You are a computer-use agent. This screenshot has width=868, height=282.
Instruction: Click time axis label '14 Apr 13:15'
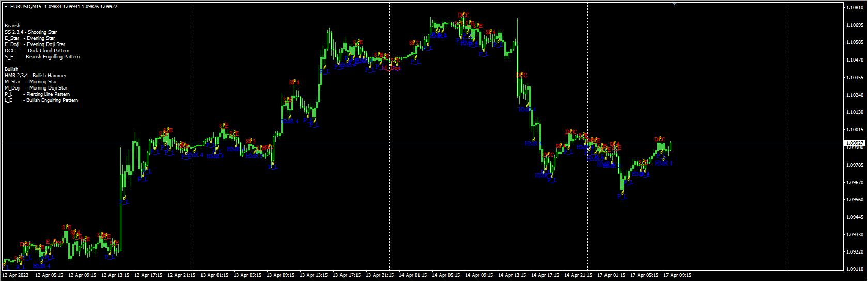coord(512,275)
